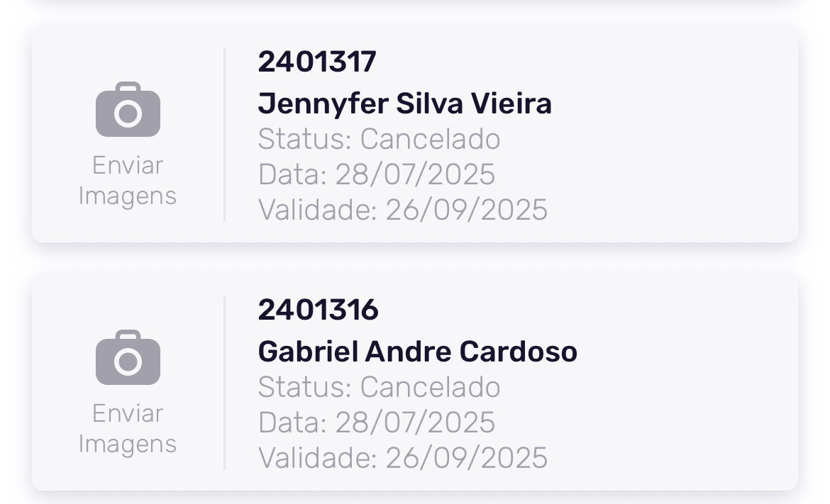Click the Data 28/07/2025 line for order 2401317
Image resolution: width=830 pixels, height=504 pixels.
[x=376, y=175]
